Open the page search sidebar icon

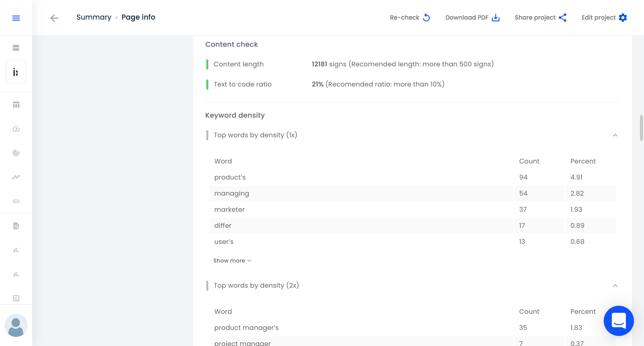[16, 226]
